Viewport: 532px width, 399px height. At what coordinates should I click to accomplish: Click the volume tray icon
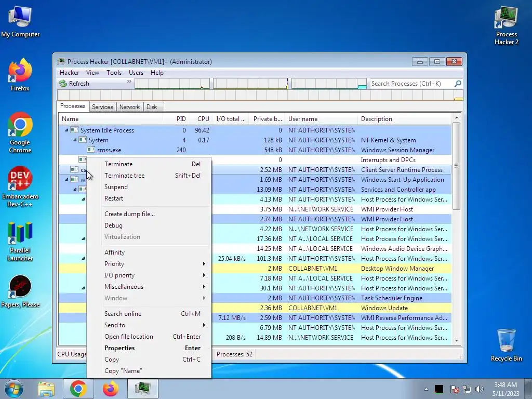480,389
